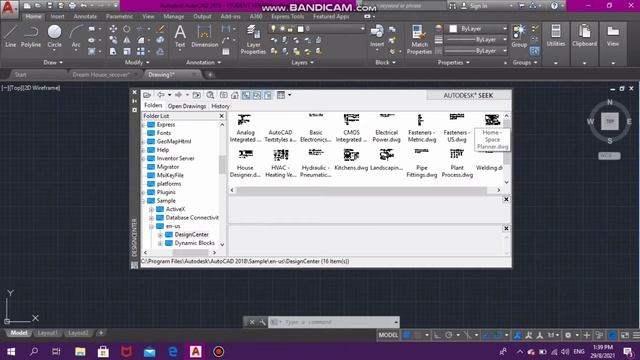The width and height of the screenshot is (640, 360).
Task: Click the Text annotation tool
Action: click(x=180, y=36)
